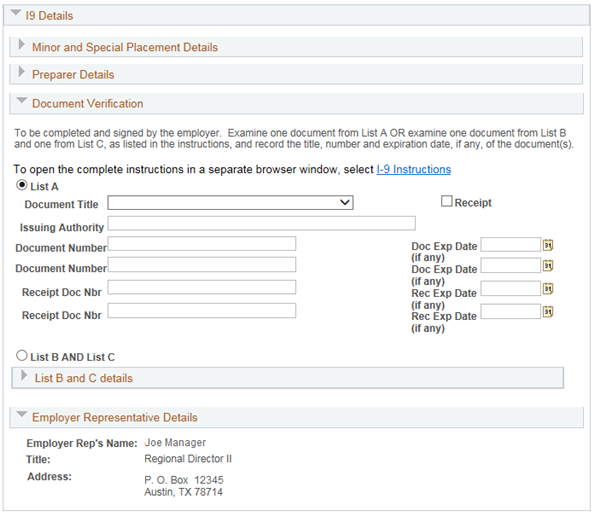Collapse the I9 Details section
This screenshot has width=600, height=516.
[x=15, y=15]
